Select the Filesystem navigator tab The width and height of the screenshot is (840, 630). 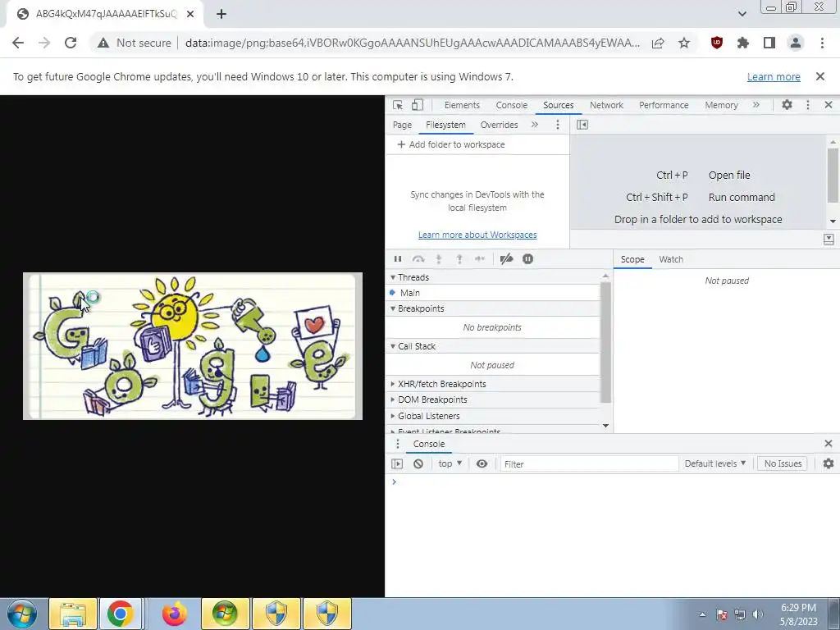(x=445, y=125)
